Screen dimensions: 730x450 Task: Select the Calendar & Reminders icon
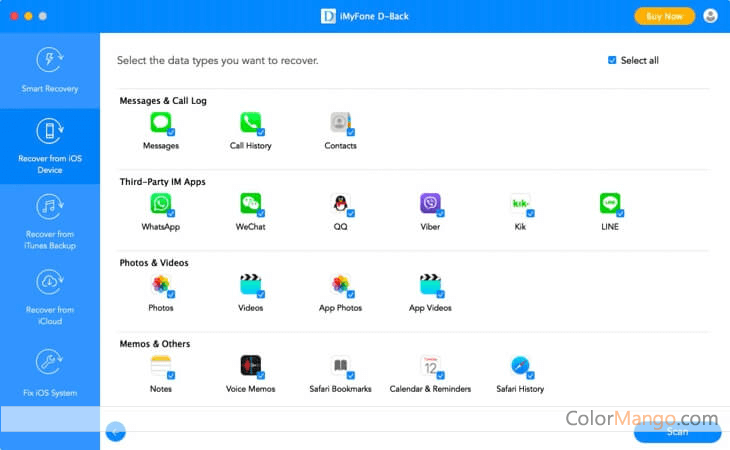pyautogui.click(x=430, y=365)
